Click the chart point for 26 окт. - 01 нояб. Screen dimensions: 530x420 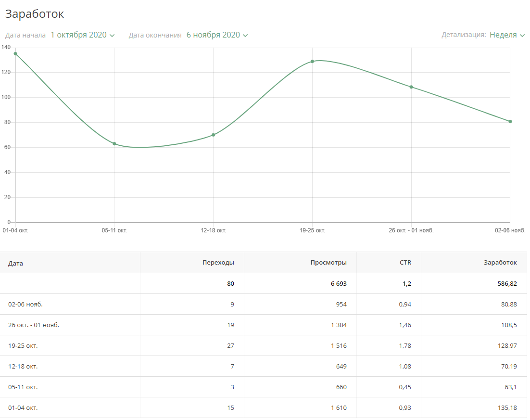[411, 87]
